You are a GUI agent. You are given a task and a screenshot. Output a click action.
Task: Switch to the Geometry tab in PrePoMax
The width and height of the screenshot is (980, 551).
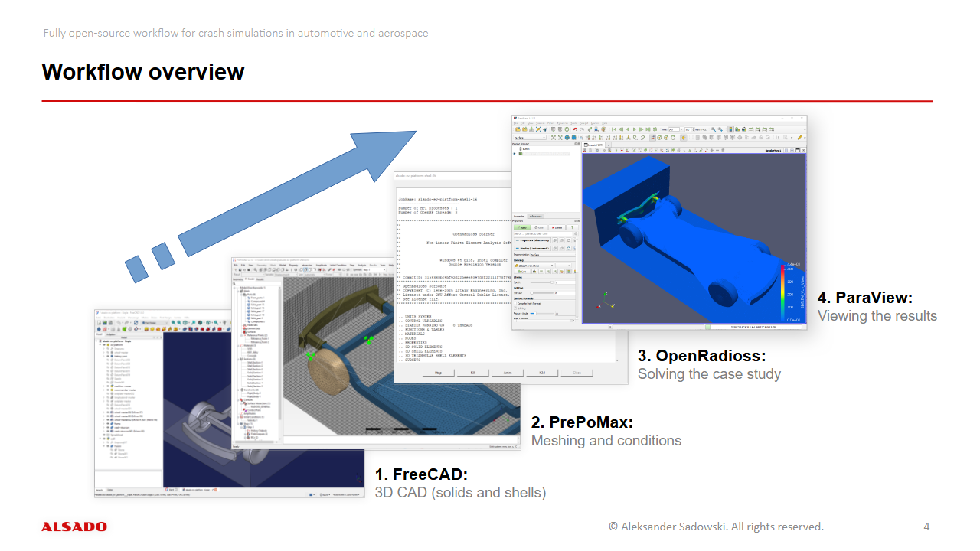coord(237,279)
